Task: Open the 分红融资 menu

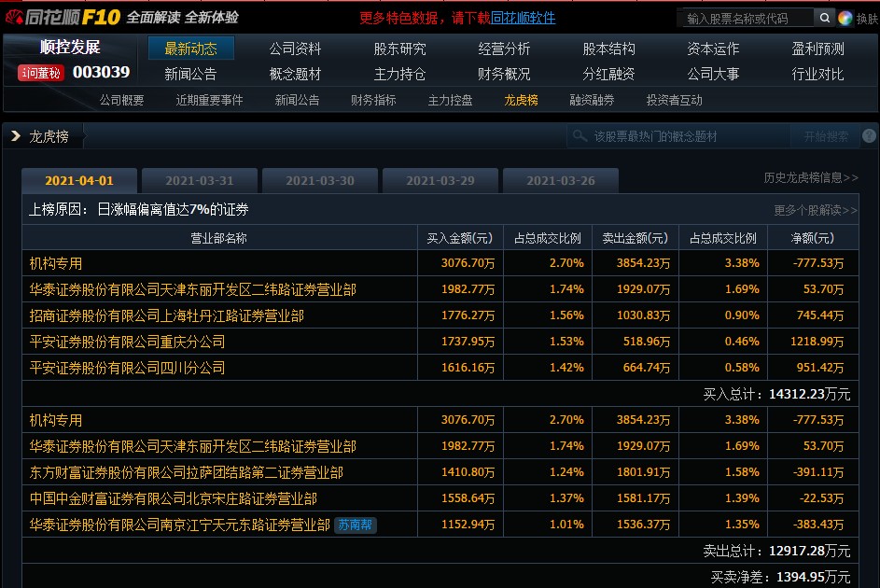Action: 609,74
